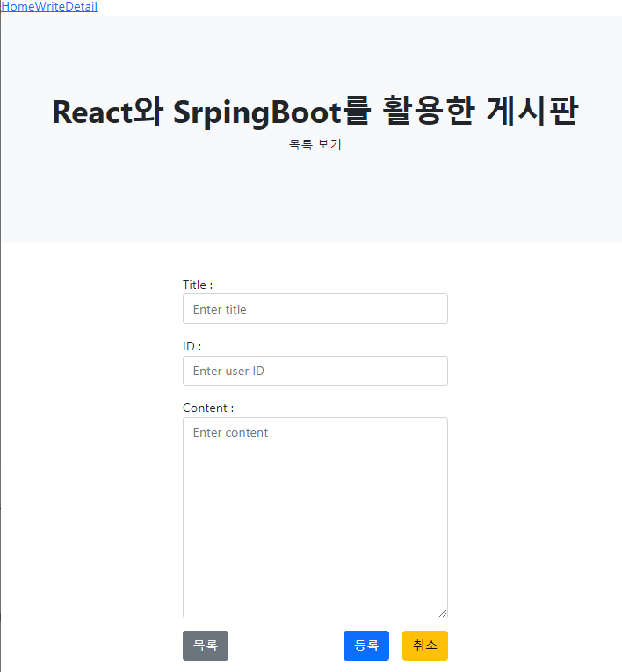Click inside the Enter content textarea
This screenshot has height=672, width=622.
tap(315, 517)
